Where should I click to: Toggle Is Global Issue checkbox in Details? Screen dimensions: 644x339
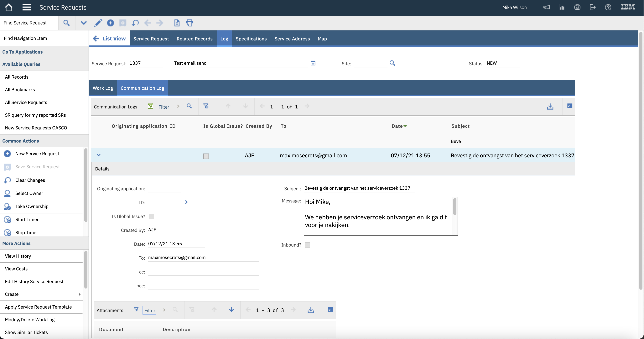pyautogui.click(x=151, y=217)
